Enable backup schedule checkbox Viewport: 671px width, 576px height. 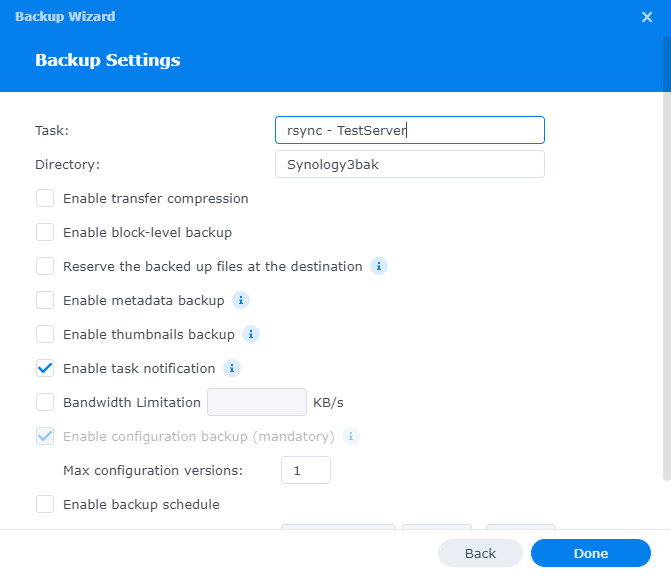45,504
